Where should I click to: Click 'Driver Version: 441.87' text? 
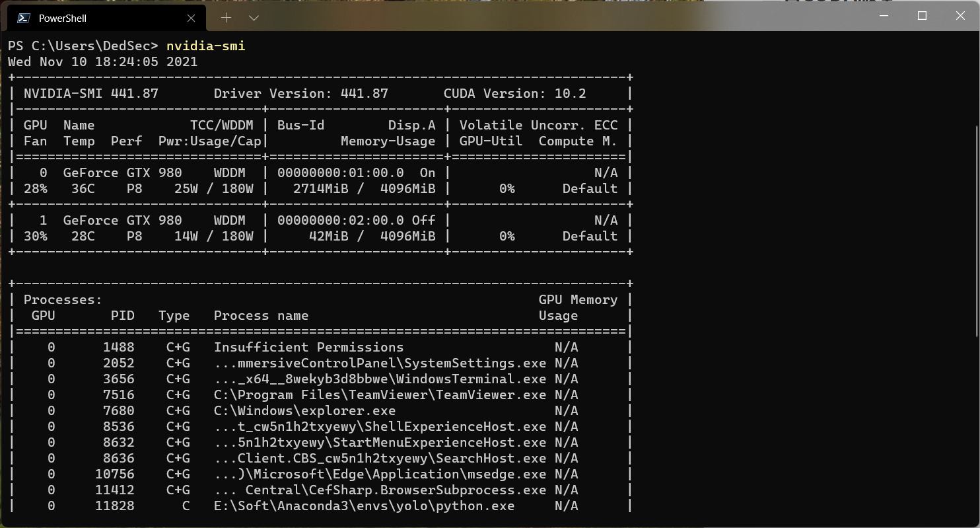pyautogui.click(x=301, y=94)
